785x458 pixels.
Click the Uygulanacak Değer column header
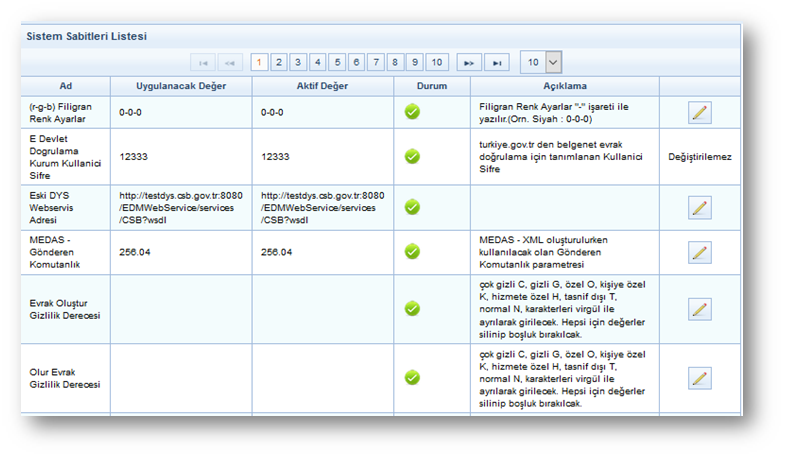(181, 86)
